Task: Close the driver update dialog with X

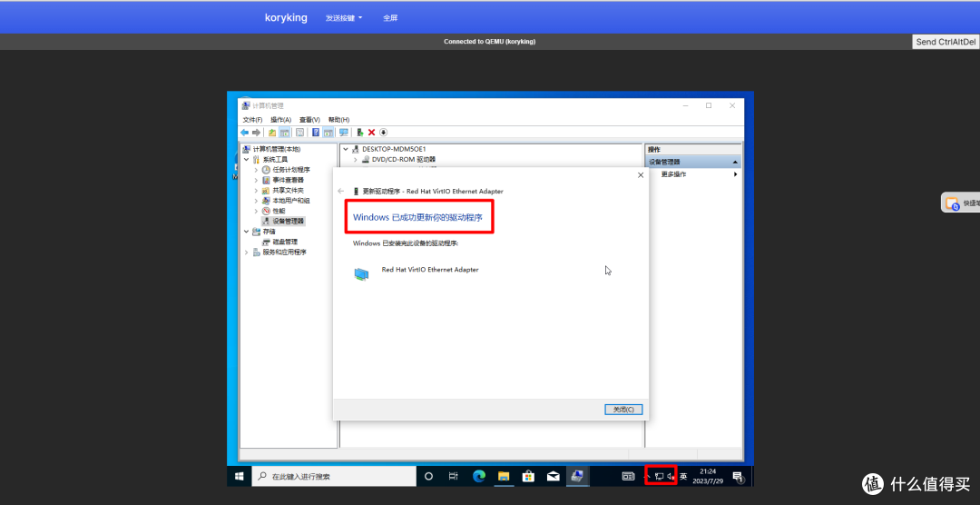Action: (x=640, y=176)
